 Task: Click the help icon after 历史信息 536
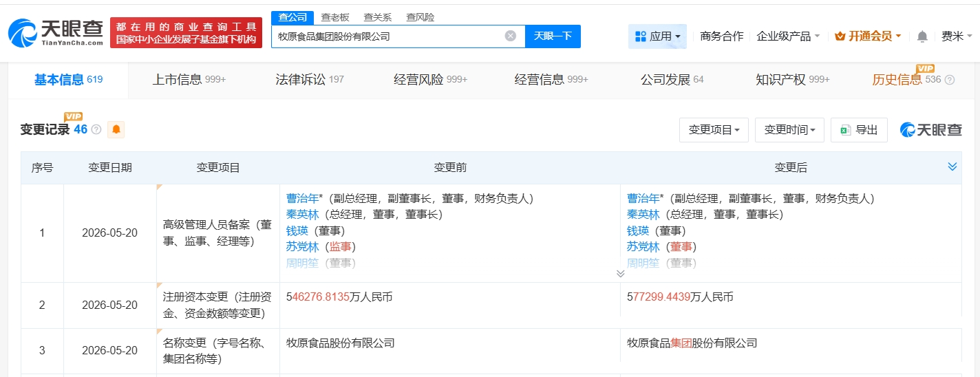click(x=950, y=80)
